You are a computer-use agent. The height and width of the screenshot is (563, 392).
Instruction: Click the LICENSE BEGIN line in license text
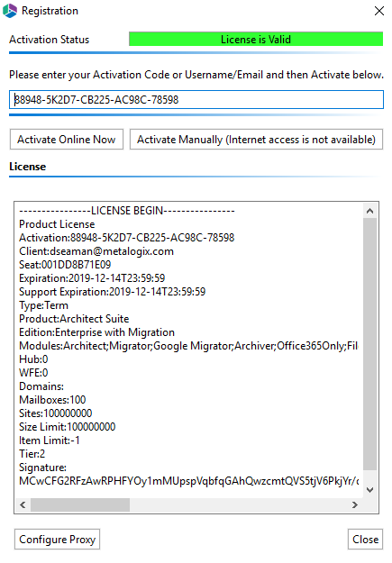tap(127, 211)
